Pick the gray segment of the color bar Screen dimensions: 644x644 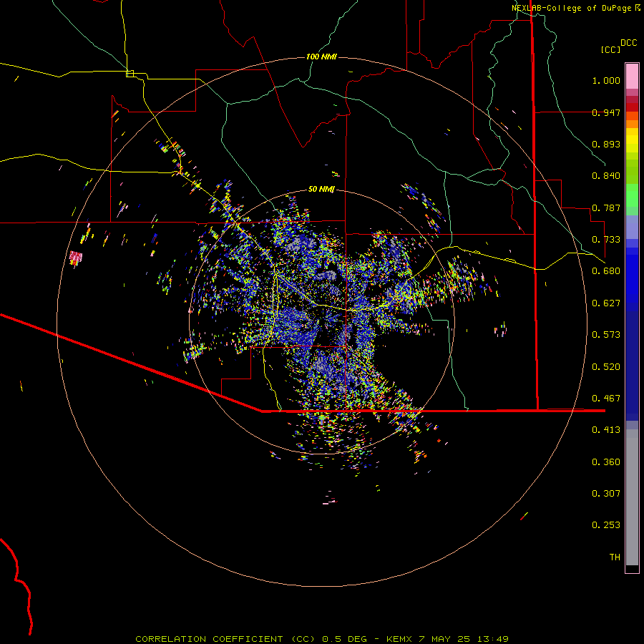(632, 497)
